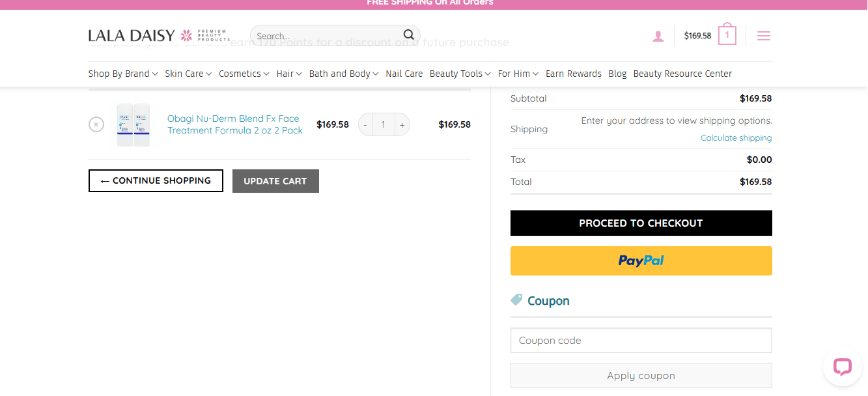
Task: Click the Tax $0.00 value
Action: coord(759,160)
